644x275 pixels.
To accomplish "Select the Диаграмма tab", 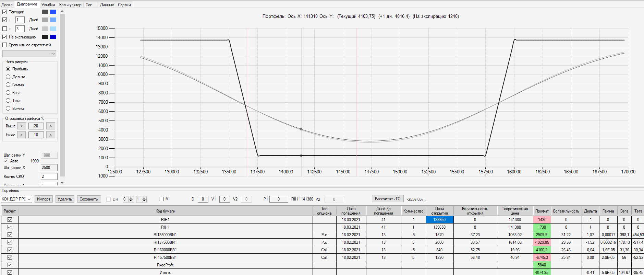I will [27, 4].
